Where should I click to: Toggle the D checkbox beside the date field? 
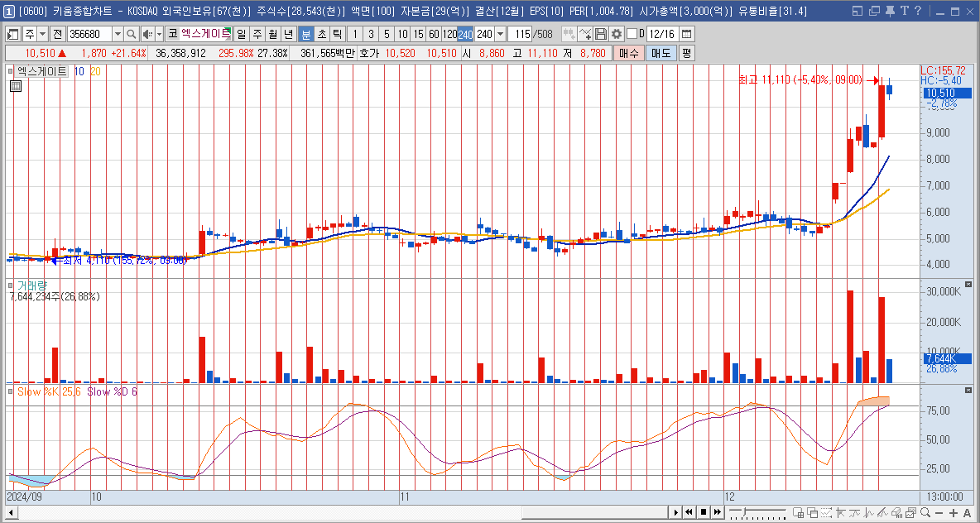tap(632, 34)
